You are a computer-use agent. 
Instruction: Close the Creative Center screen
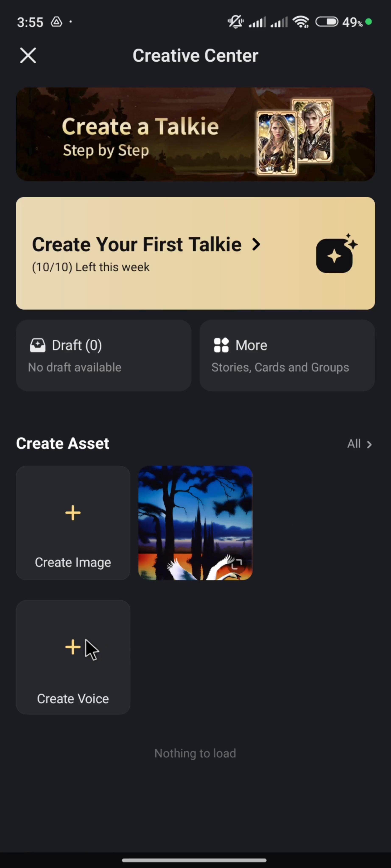click(28, 56)
